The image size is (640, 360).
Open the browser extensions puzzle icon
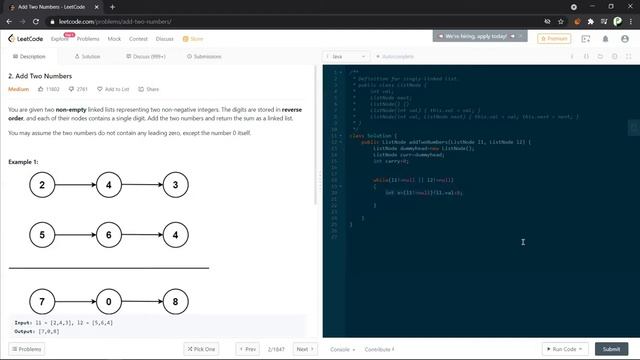(590, 21)
